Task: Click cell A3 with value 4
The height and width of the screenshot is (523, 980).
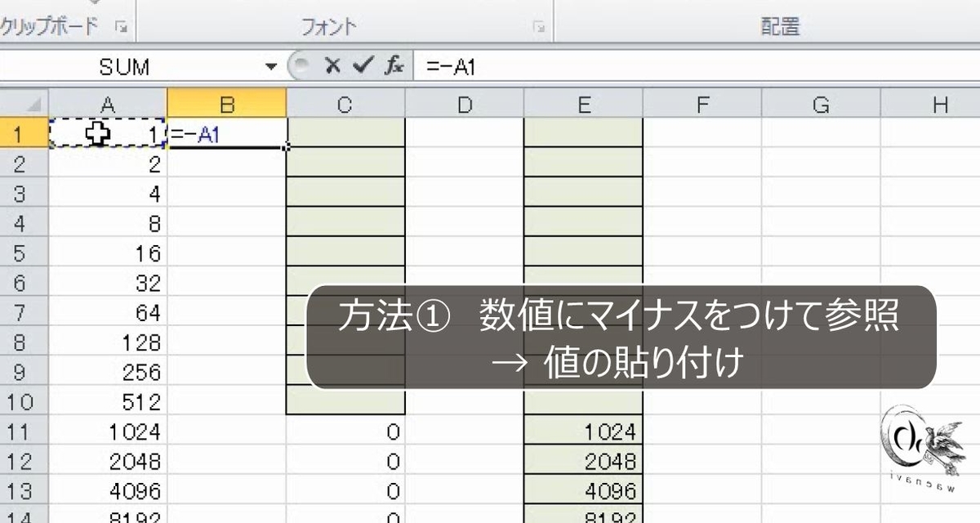Action: point(108,192)
